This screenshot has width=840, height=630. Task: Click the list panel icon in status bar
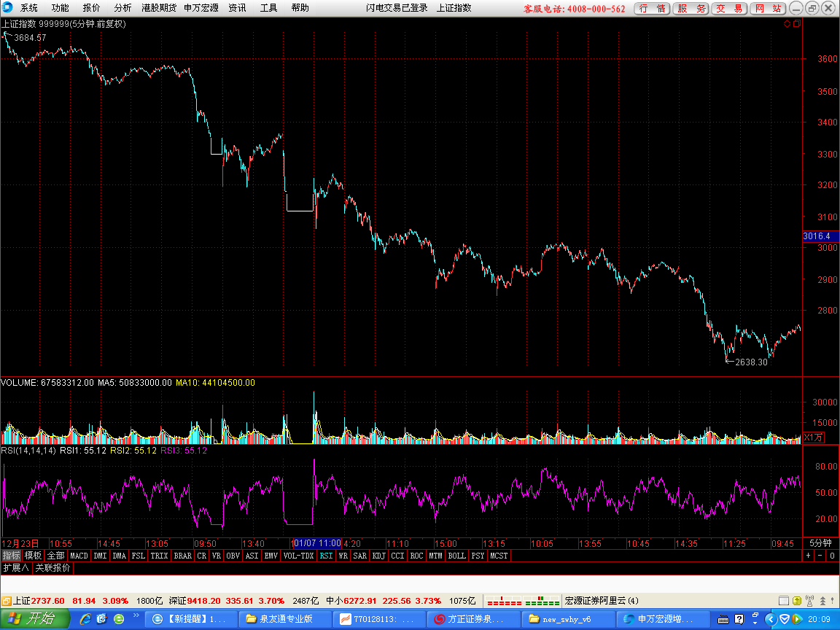click(784, 601)
